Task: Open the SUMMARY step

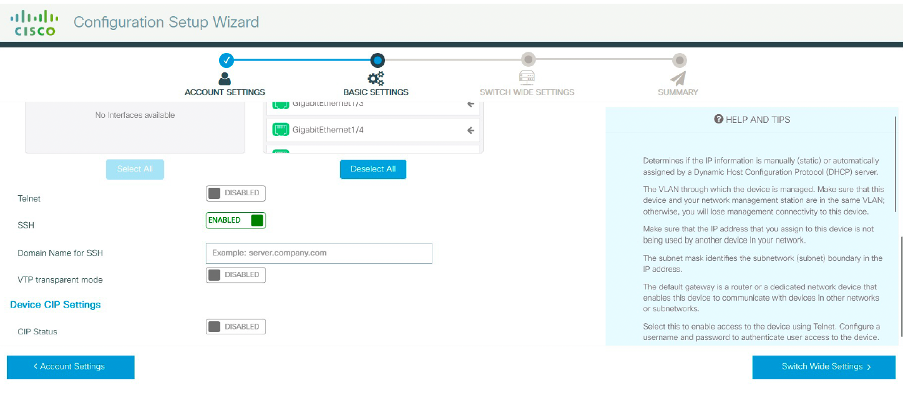Action: 678,92
